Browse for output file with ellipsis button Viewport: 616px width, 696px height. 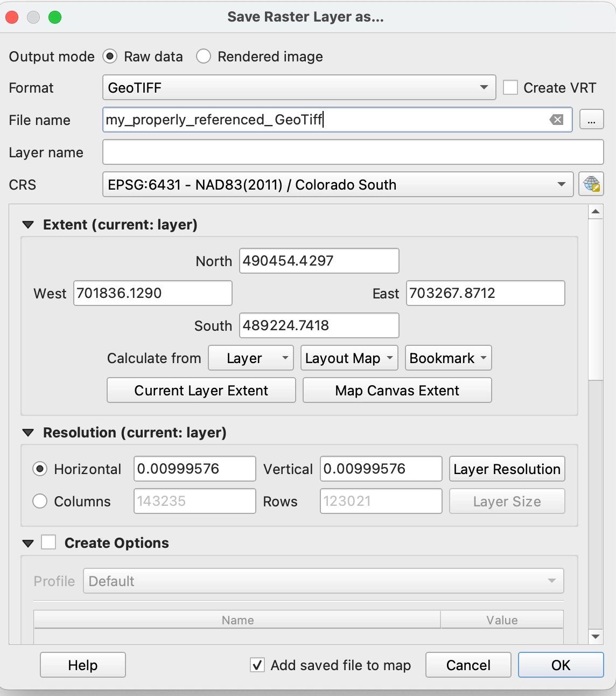coord(591,120)
